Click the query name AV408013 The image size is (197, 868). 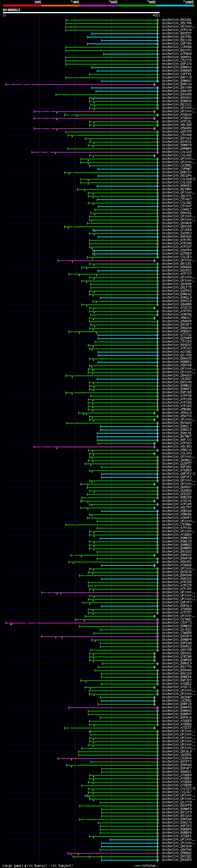click(11, 10)
